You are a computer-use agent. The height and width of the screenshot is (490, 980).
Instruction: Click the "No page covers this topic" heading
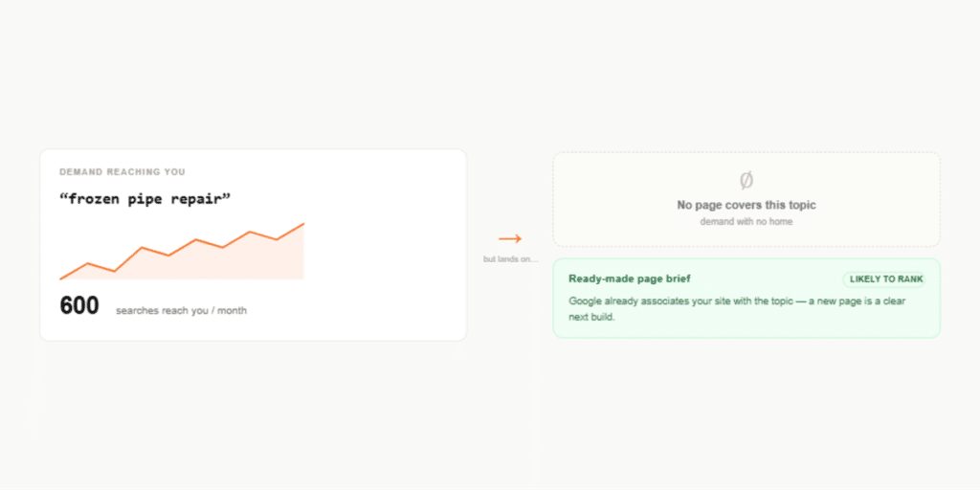coord(746,205)
